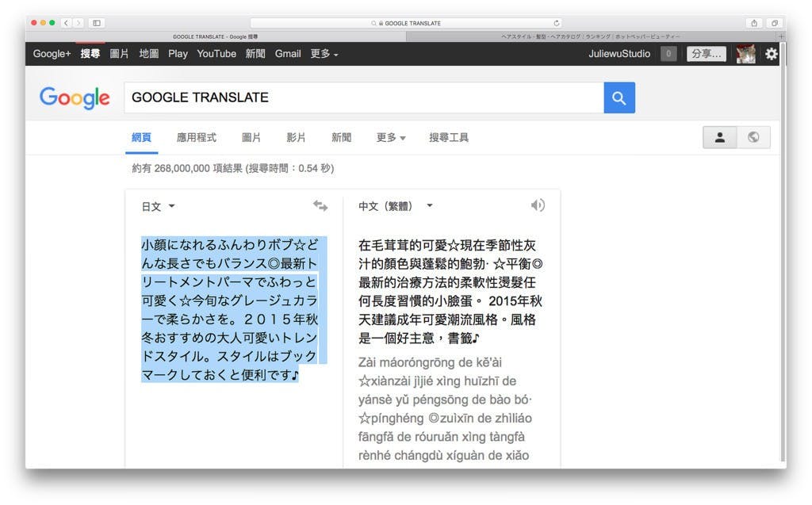The width and height of the screenshot is (812, 505).
Task: Toggle the Safari sidebar
Action: coord(97,23)
